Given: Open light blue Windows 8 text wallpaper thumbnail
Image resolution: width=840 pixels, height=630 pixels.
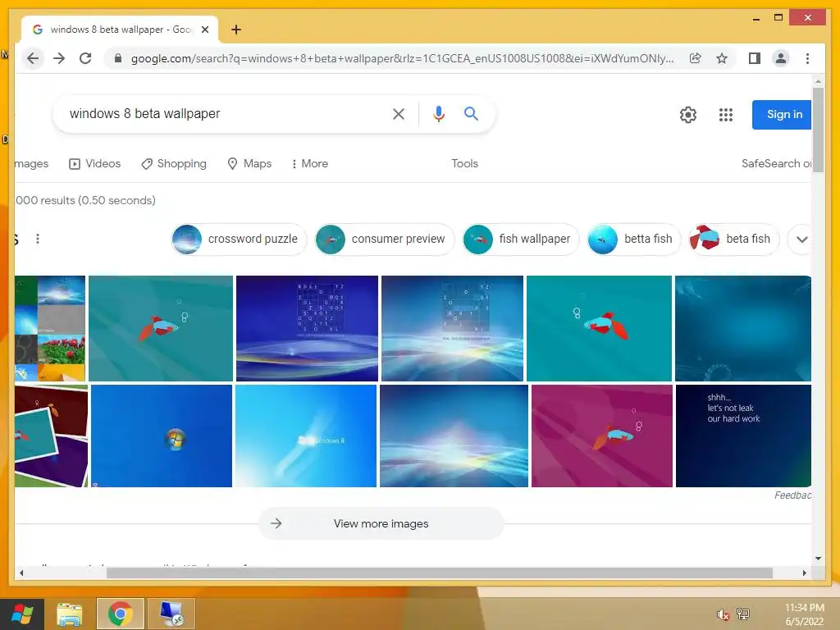Looking at the screenshot, I should (306, 436).
